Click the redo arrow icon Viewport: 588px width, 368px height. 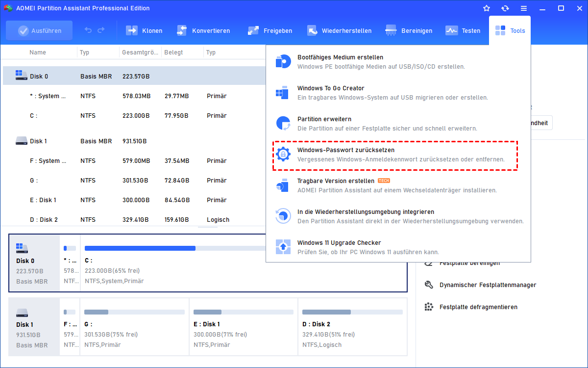(101, 30)
